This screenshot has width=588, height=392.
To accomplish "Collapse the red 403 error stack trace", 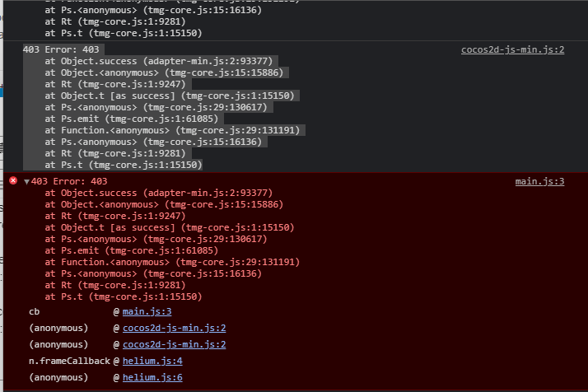I will (26, 182).
